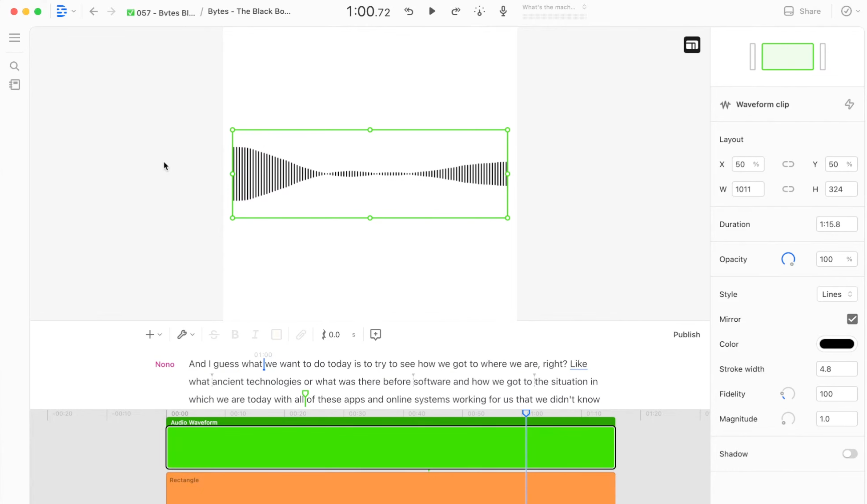This screenshot has width=867, height=504.
Task: Expand the plus insert dropdown
Action: click(x=153, y=335)
